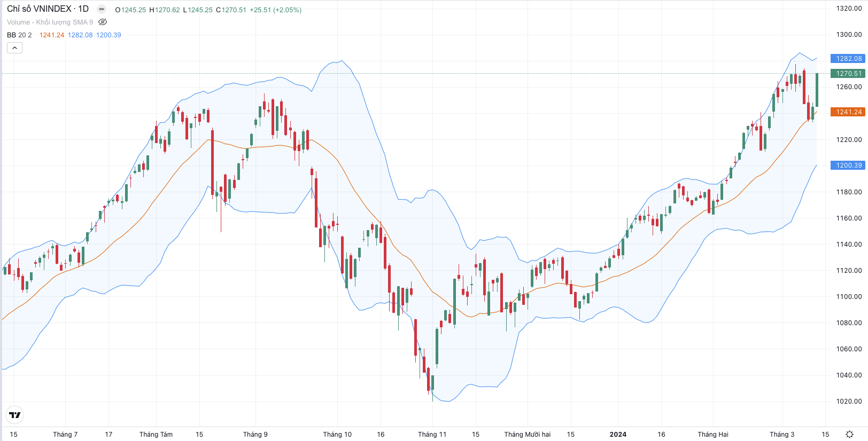Open the TradingView logo link
Image resolution: width=868 pixels, height=441 pixels.
click(x=15, y=415)
